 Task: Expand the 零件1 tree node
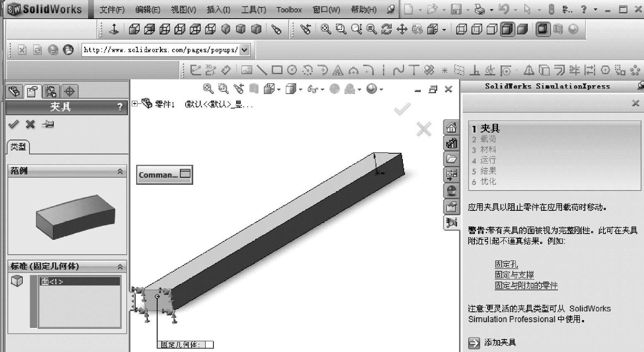click(134, 104)
